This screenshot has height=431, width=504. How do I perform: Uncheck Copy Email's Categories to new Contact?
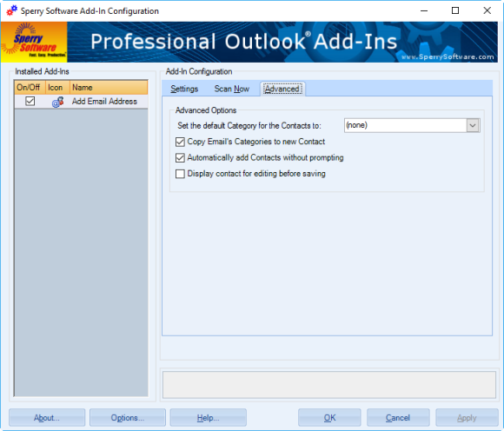coord(180,142)
